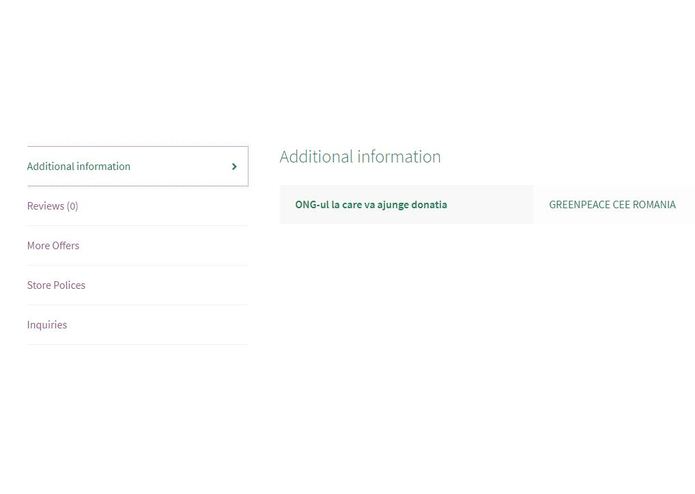Click the GREENPEACE CEE ROMANIA value
This screenshot has height=494, width=695.
point(612,205)
